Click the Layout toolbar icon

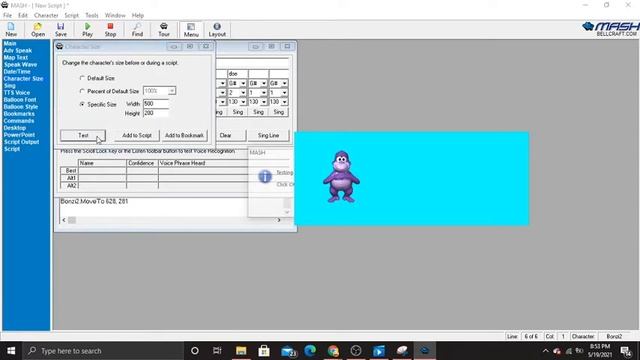217,29
